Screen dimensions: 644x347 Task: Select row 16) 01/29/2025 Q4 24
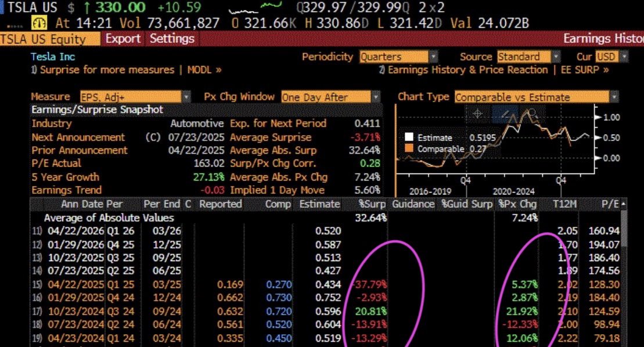tap(325, 297)
